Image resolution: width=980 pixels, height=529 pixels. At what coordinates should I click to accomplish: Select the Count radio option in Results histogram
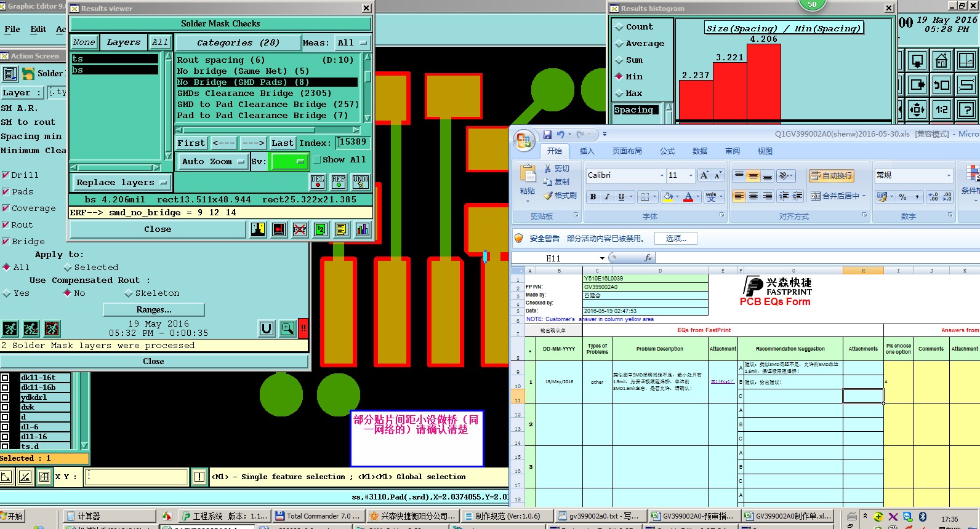point(619,27)
